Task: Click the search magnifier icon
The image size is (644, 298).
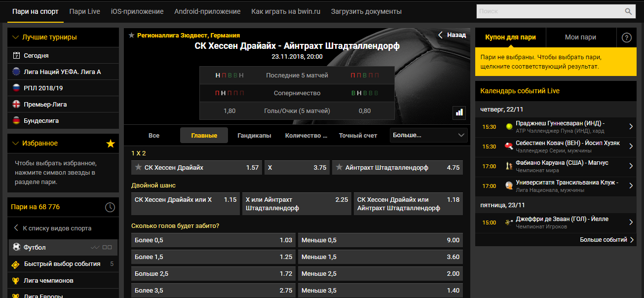Action: pos(628,11)
